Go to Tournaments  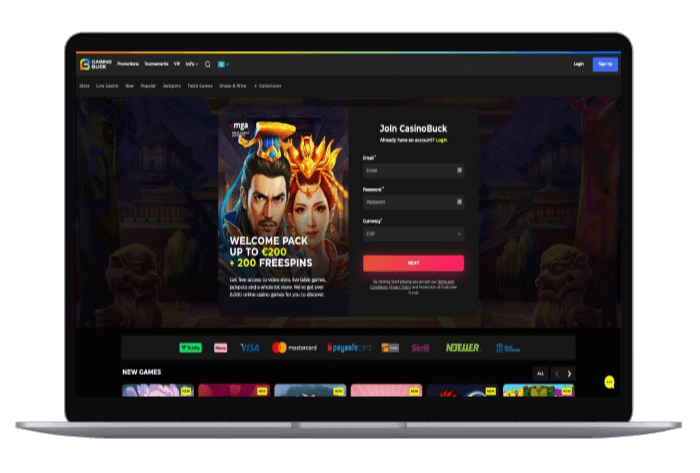(156, 64)
